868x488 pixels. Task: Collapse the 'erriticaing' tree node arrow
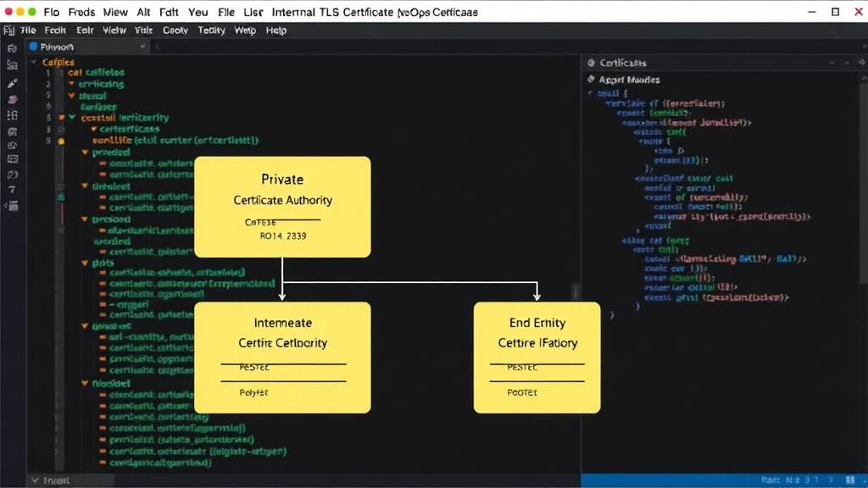coord(71,84)
